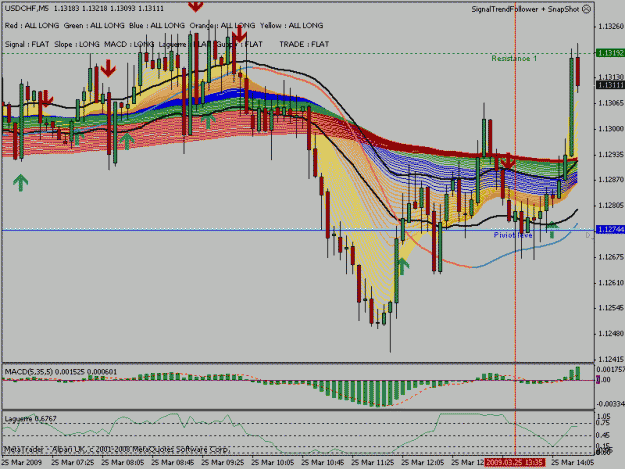Select the 'Yellow : ALL LONG' status label
Screen dimensions: 625x469
[292, 26]
